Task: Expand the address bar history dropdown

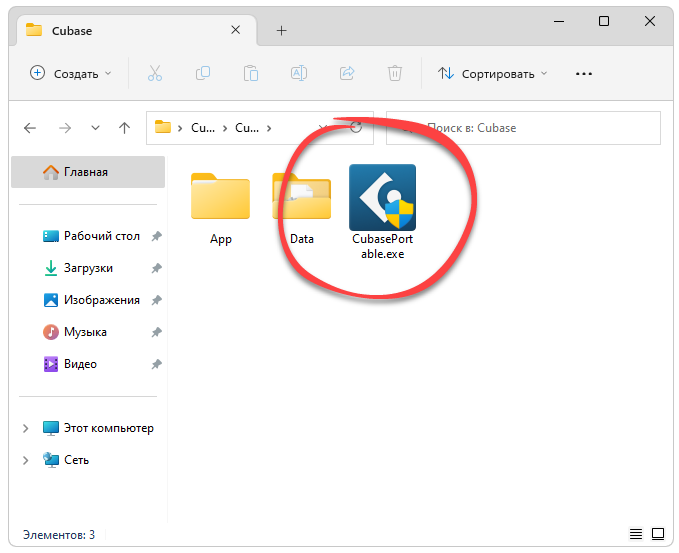Action: pos(322,128)
